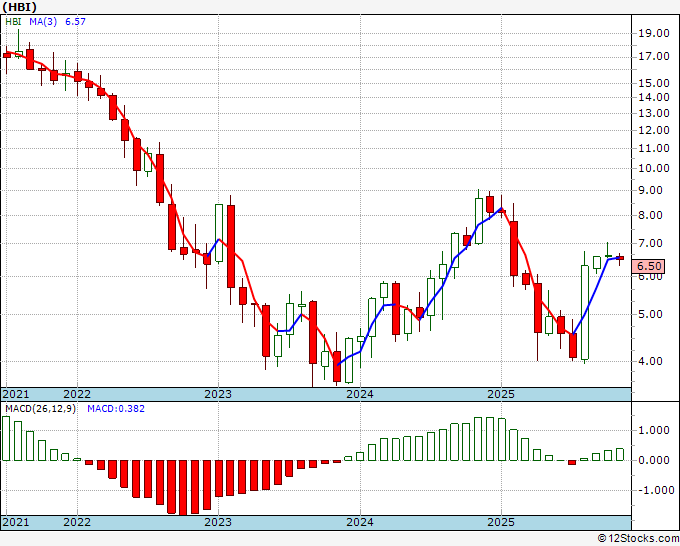Click 2025 on price chart timeline
680x546 pixels.
(x=501, y=394)
